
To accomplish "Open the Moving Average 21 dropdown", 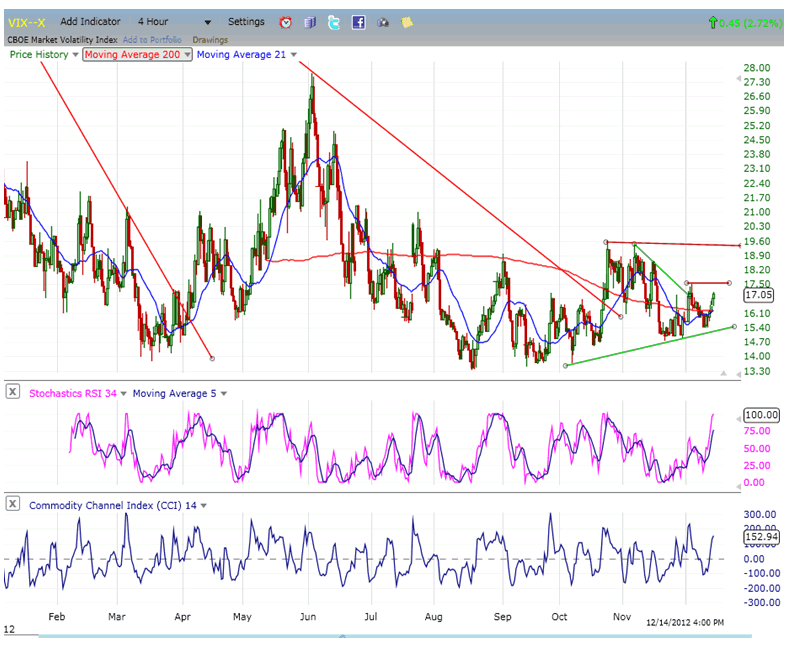I will coord(293,55).
